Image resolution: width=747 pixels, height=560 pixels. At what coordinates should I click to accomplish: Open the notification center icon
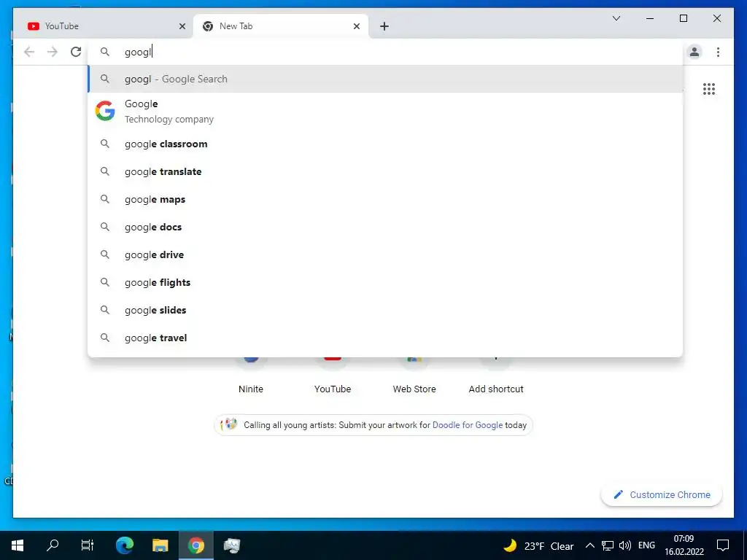(x=723, y=545)
